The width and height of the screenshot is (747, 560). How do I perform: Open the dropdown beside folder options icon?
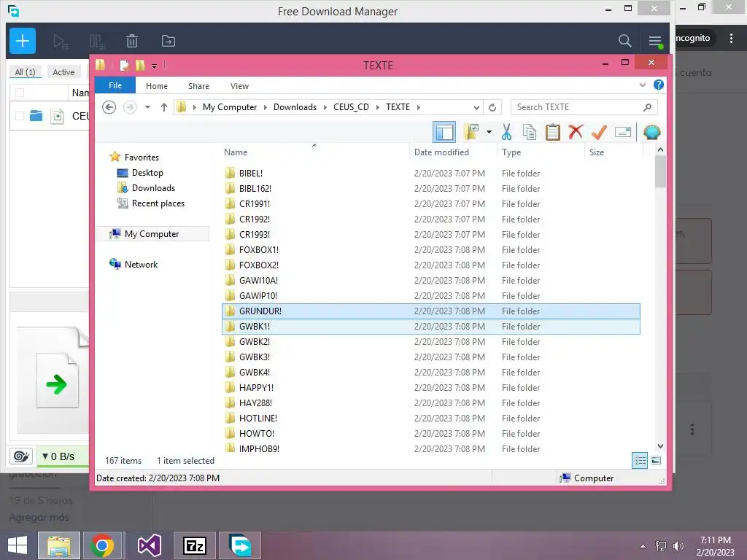click(x=489, y=132)
